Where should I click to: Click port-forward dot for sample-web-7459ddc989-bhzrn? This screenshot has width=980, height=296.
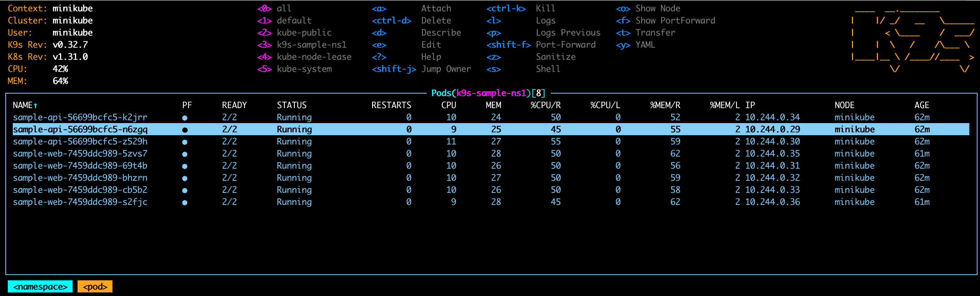[x=185, y=179]
